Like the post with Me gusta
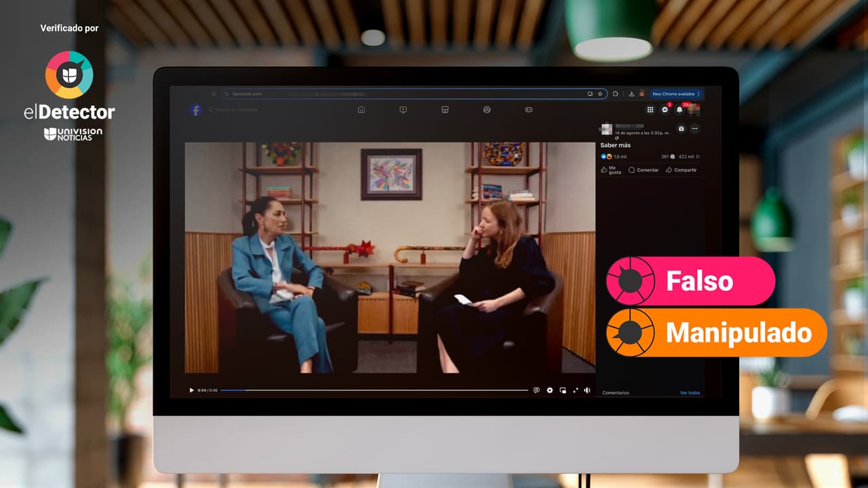Viewport: 868px width, 488px height. [x=611, y=170]
